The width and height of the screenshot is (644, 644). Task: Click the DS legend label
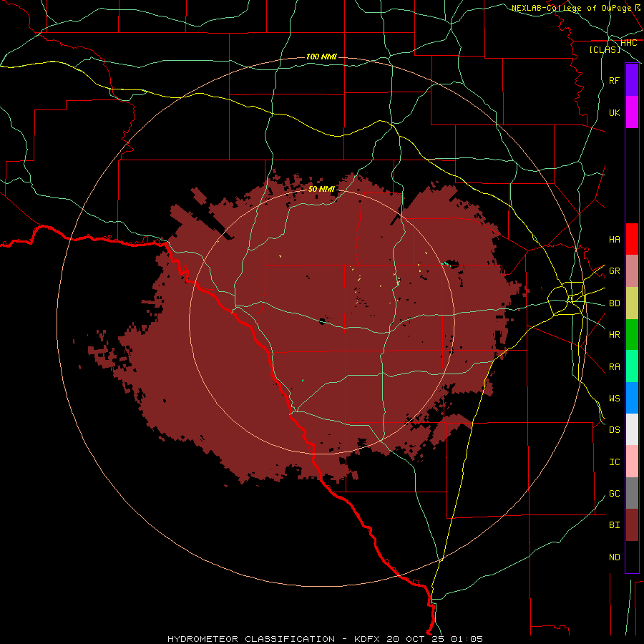[x=614, y=430]
